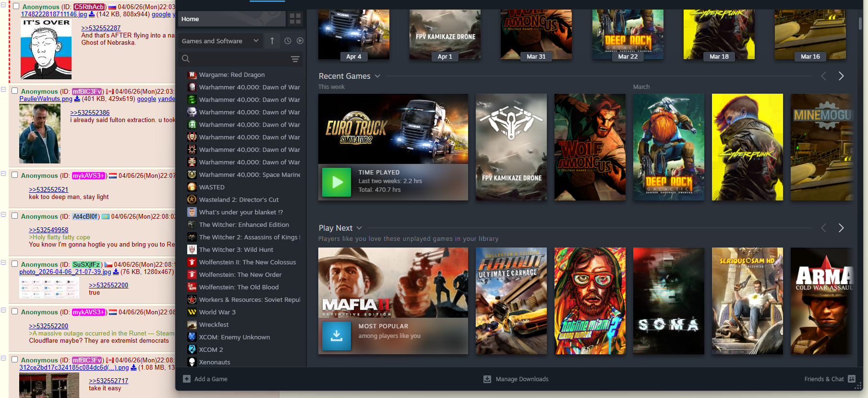Click the sort-order up arrow in the Steam sidebar
The image size is (868, 398).
tap(272, 41)
